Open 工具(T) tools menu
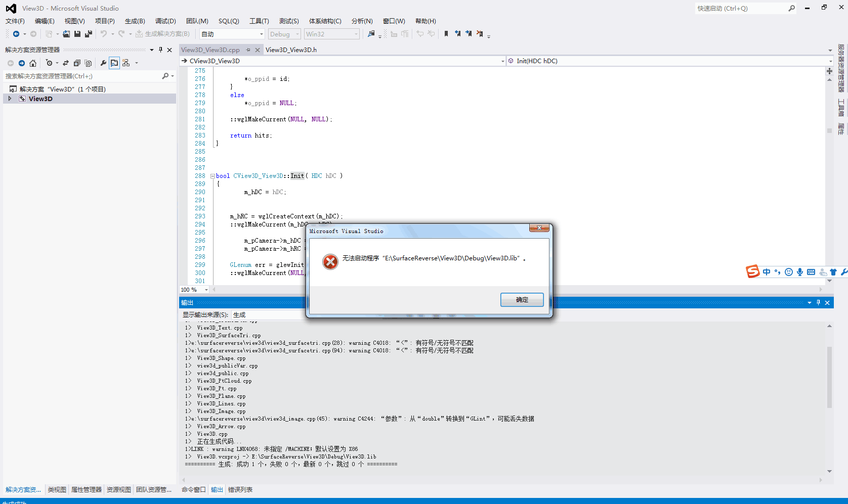This screenshot has width=848, height=504. point(259,21)
